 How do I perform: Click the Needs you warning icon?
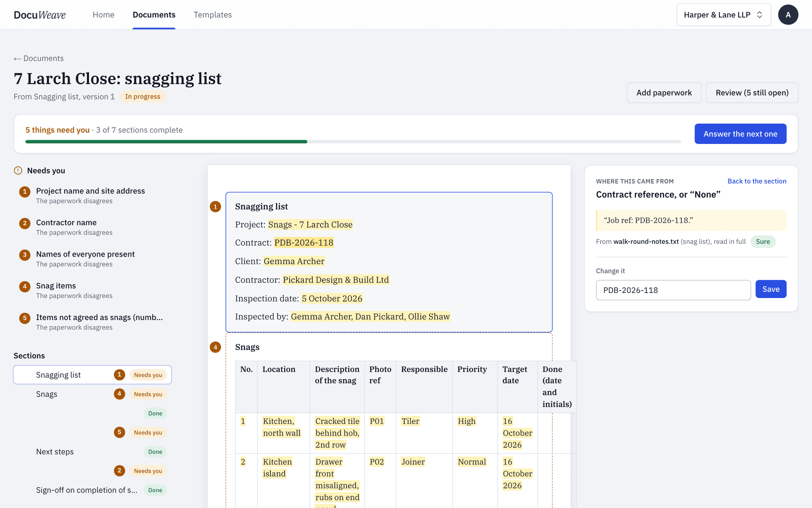tap(18, 170)
